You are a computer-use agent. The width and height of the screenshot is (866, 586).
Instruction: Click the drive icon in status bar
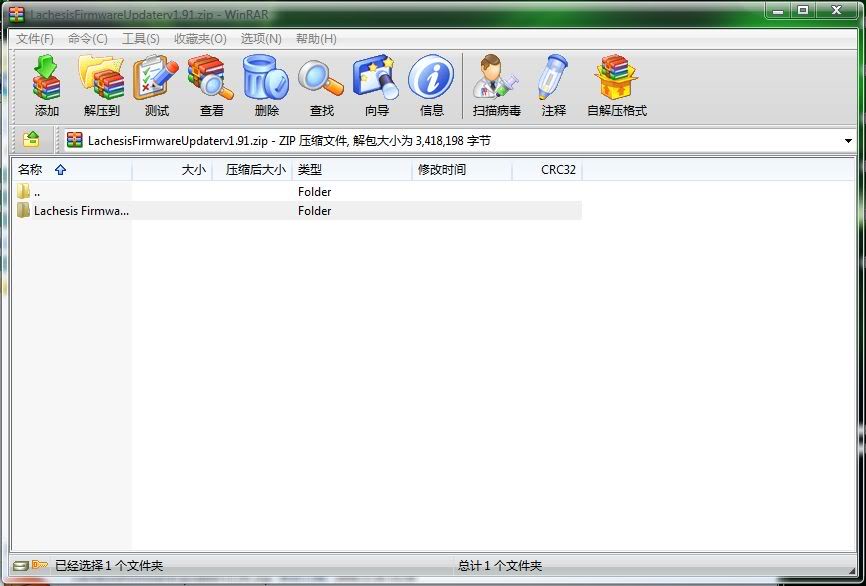(x=21, y=565)
